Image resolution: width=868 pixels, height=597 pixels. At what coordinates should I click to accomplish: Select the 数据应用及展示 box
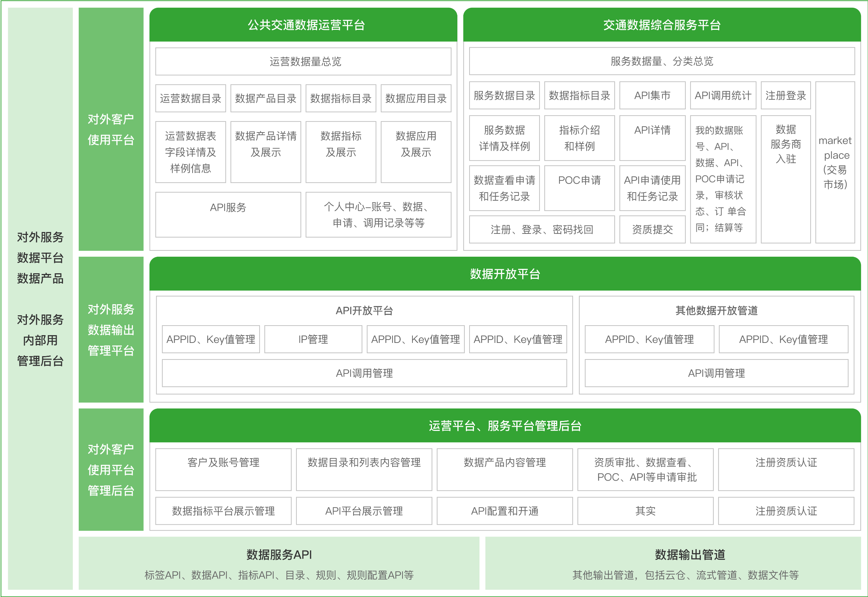point(416,152)
